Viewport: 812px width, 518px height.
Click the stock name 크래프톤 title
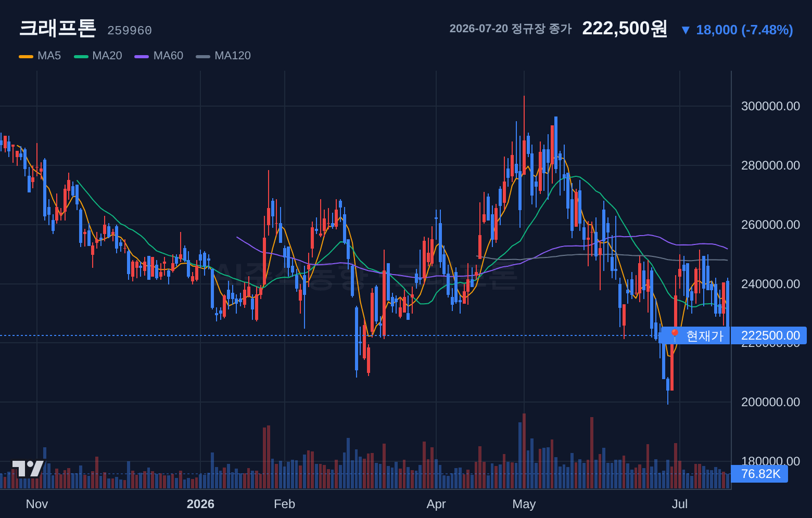[x=57, y=28]
